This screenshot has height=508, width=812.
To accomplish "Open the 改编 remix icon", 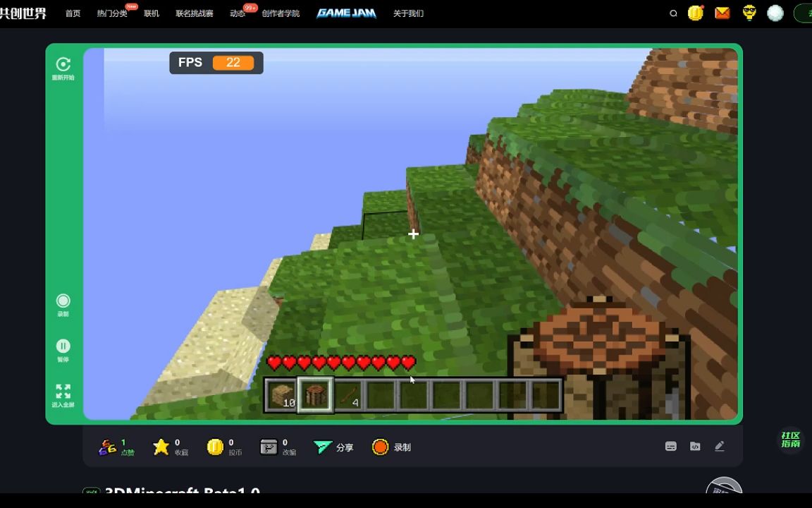I will [x=269, y=447].
